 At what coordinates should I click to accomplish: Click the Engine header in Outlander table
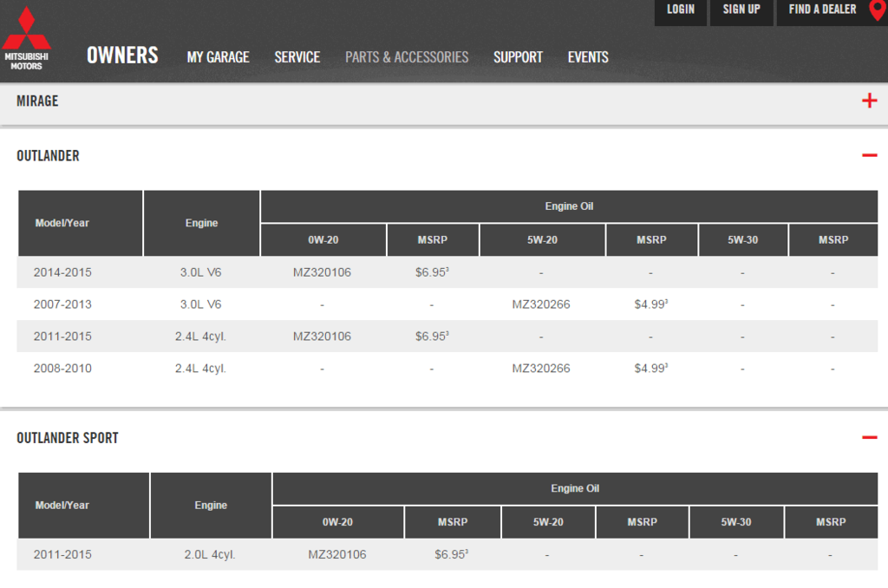click(x=201, y=223)
